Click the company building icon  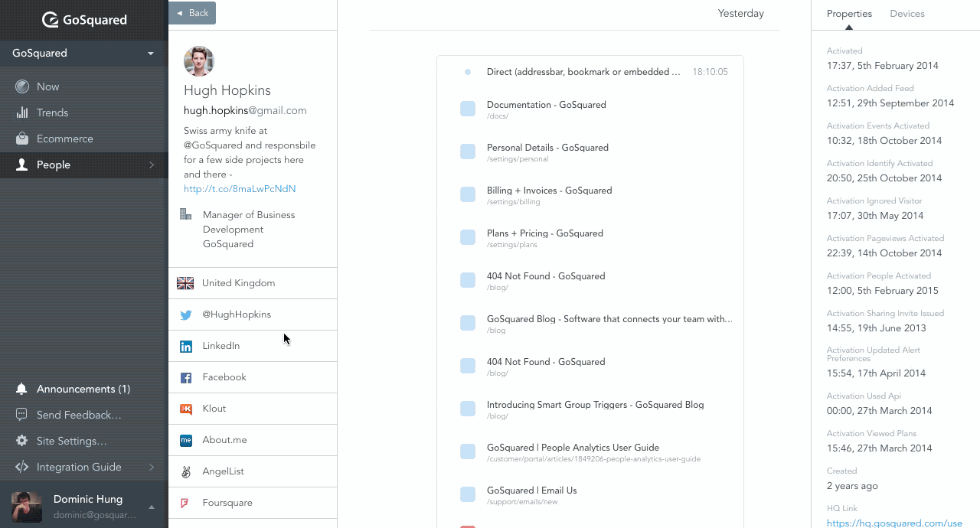click(x=185, y=214)
